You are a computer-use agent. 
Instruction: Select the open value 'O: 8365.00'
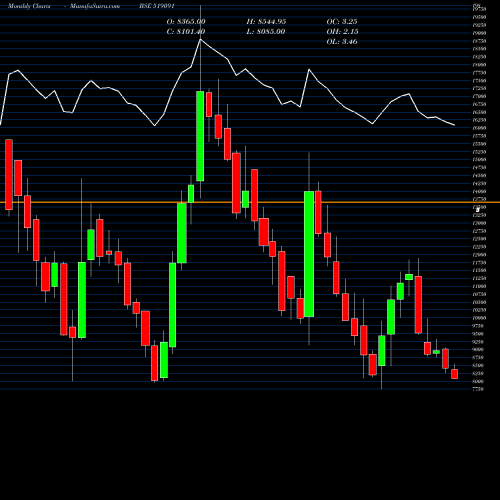click(x=186, y=22)
